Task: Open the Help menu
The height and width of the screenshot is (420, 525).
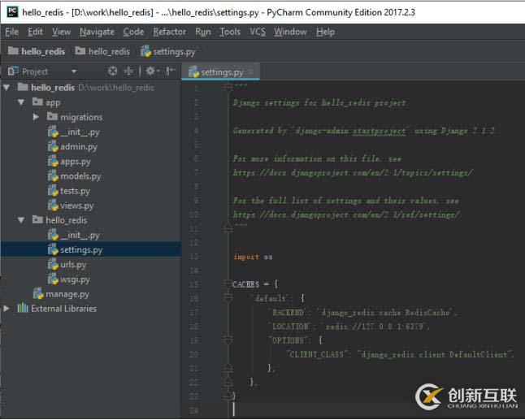Action: click(x=325, y=32)
